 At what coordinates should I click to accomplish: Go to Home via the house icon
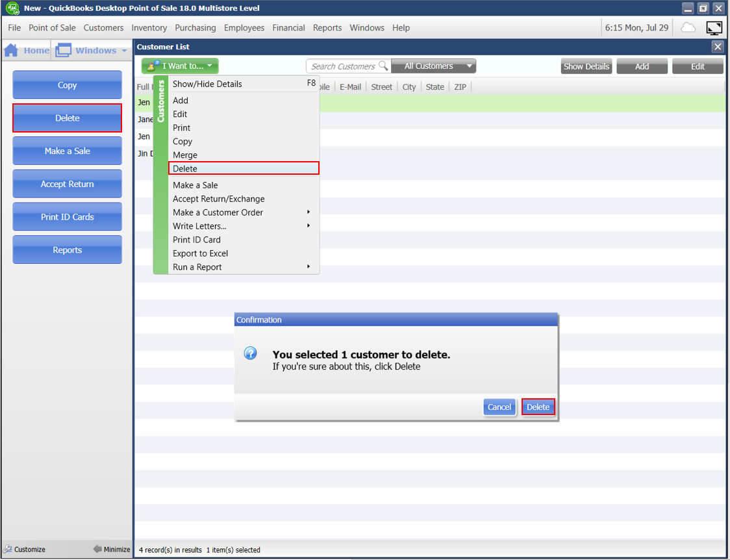click(x=10, y=50)
